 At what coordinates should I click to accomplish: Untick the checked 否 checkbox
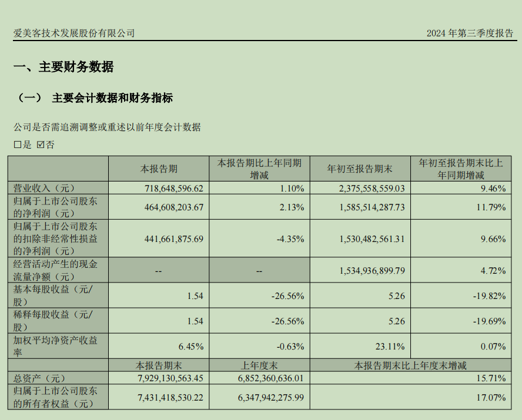(x=41, y=145)
